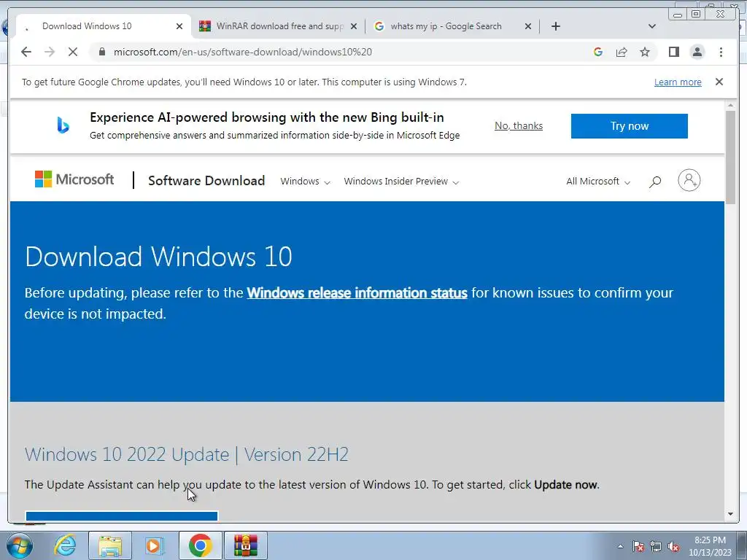Open Windows Explorer from taskbar
The image size is (747, 560).
point(110,545)
